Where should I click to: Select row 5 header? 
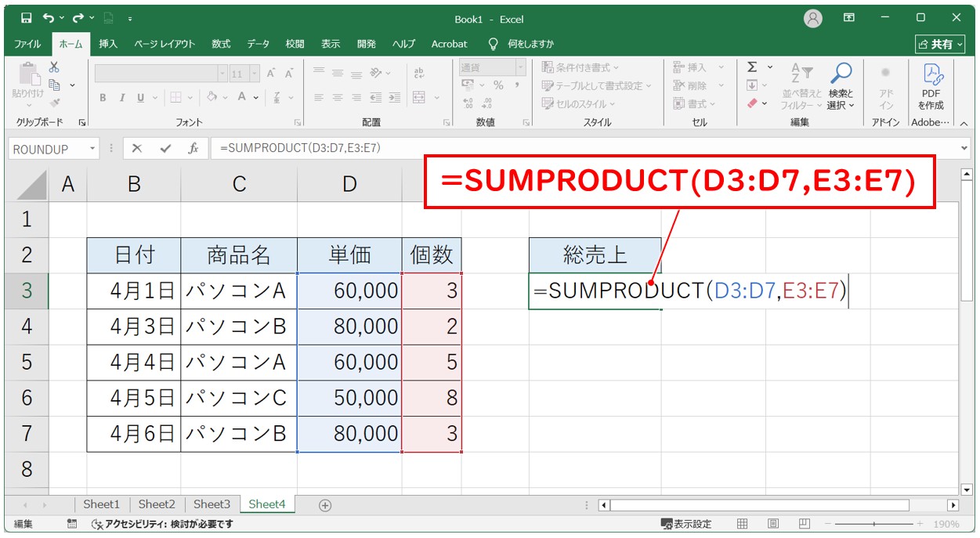[27, 362]
